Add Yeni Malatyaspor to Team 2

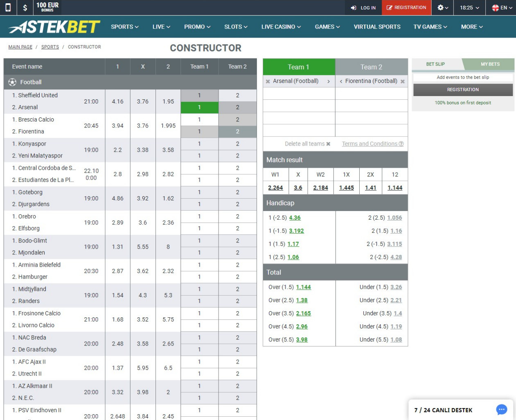(237, 155)
